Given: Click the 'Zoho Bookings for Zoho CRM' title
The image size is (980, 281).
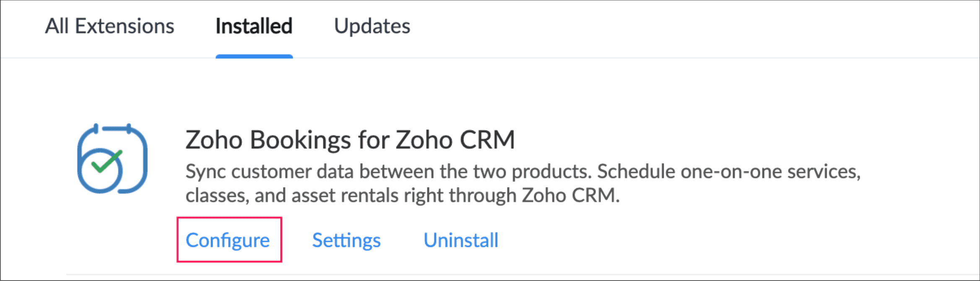Looking at the screenshot, I should pyautogui.click(x=350, y=139).
